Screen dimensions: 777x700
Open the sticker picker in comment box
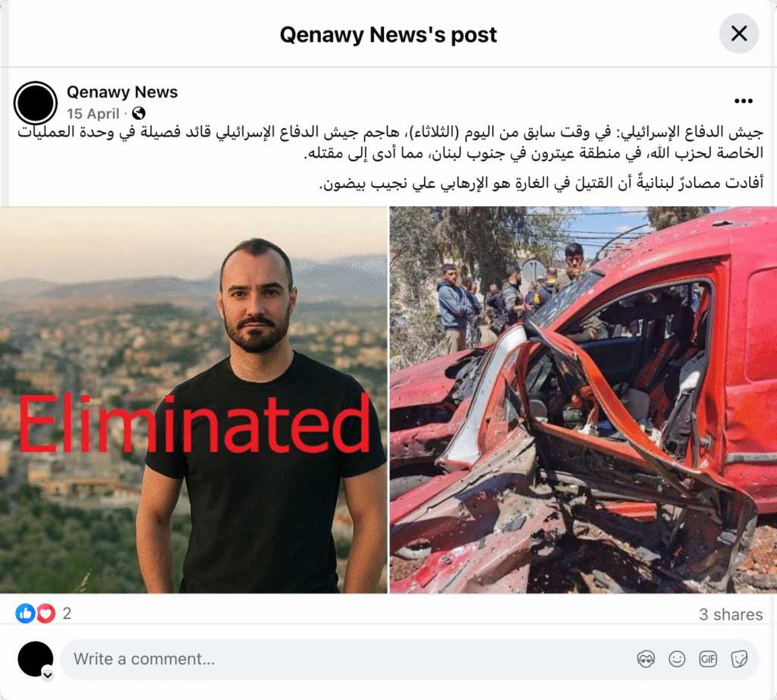pos(739,659)
